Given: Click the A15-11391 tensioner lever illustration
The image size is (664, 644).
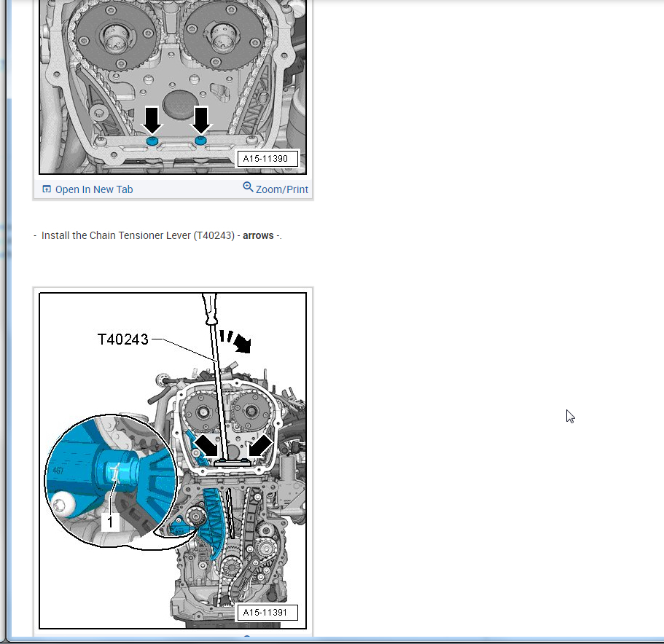Looking at the screenshot, I should click(x=173, y=460).
